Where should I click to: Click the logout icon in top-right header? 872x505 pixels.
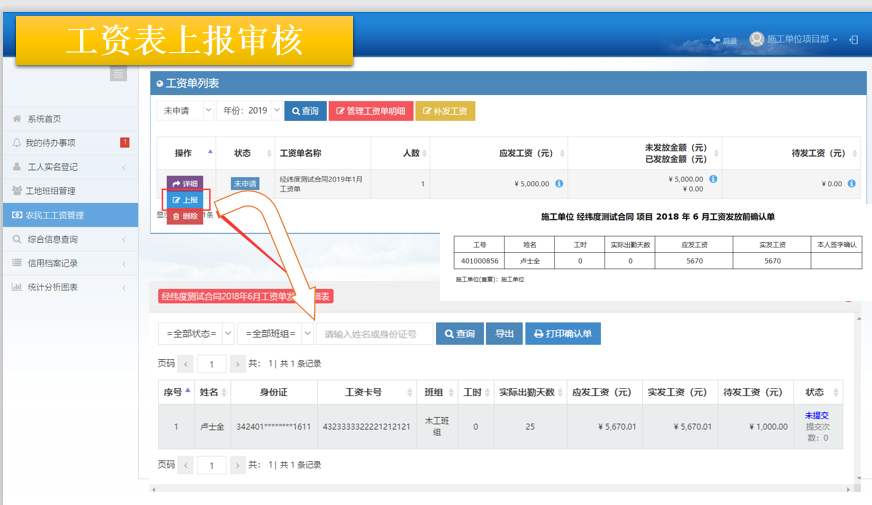tap(853, 39)
